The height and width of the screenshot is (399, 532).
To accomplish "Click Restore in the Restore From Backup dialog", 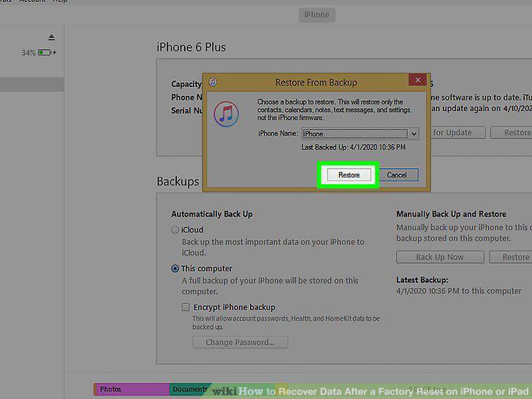I will coord(349,175).
